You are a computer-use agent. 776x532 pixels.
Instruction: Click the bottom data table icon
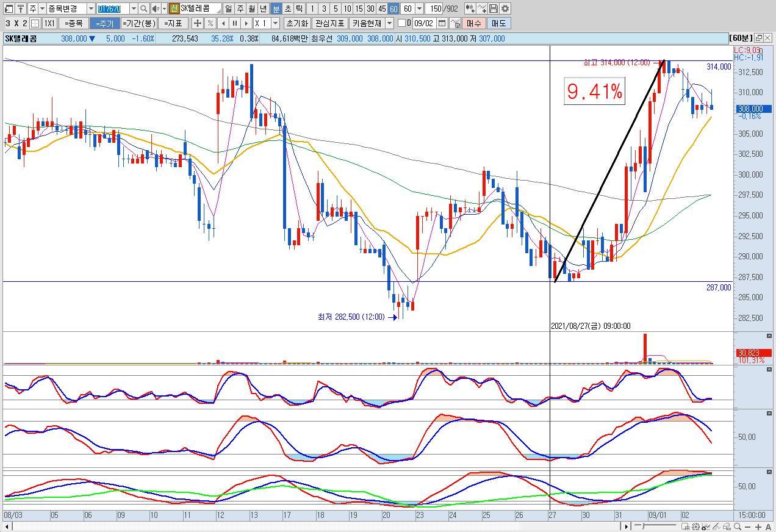(686, 527)
